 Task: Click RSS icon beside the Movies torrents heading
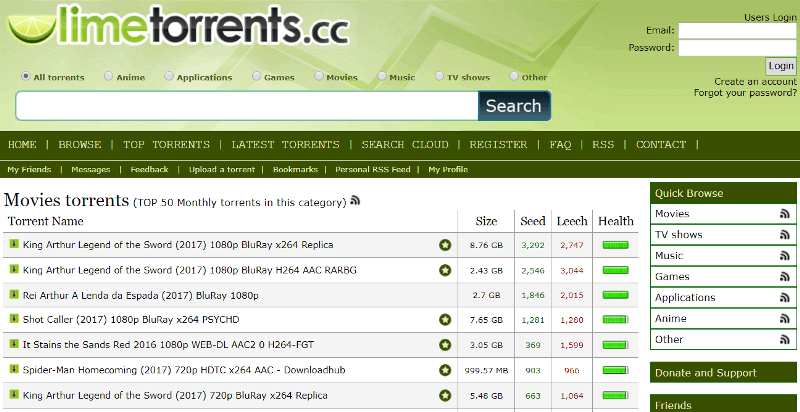click(355, 201)
